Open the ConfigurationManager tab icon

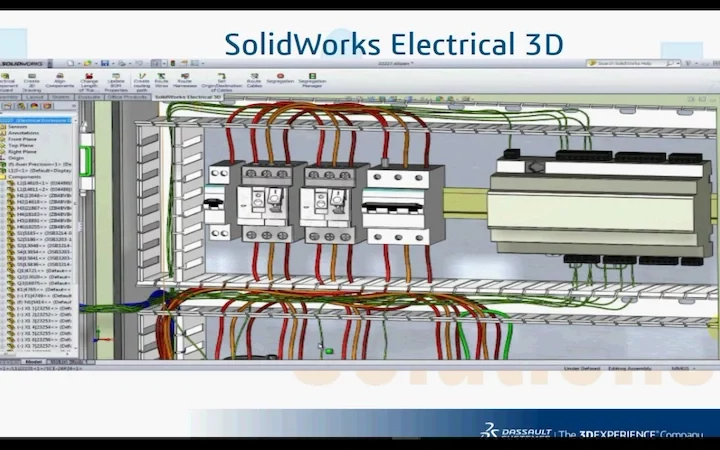click(34, 107)
